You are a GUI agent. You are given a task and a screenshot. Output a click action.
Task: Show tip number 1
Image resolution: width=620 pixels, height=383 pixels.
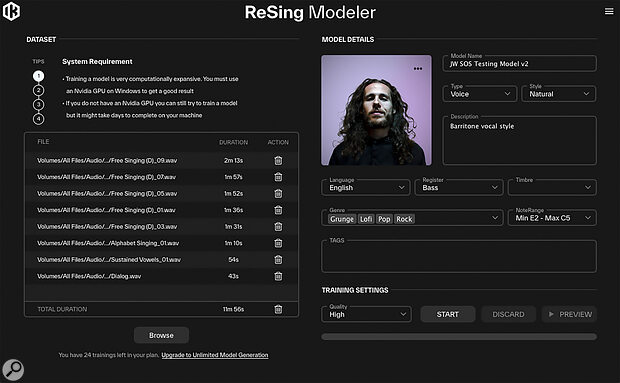coord(38,76)
